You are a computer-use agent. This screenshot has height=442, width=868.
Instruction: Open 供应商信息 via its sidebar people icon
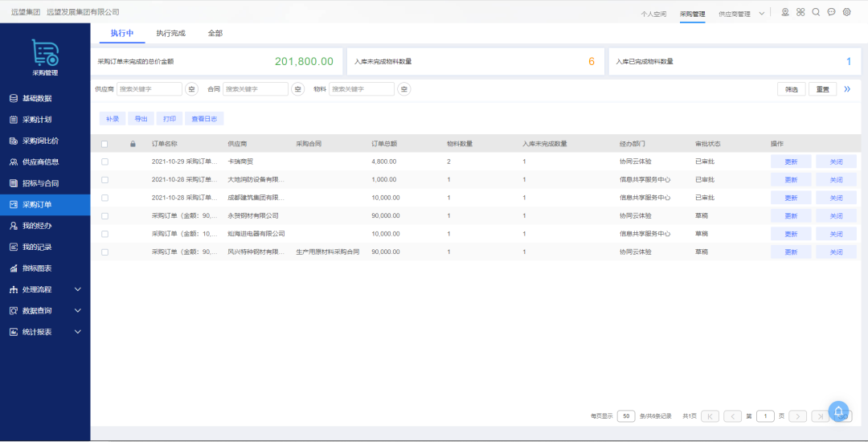[x=14, y=162]
